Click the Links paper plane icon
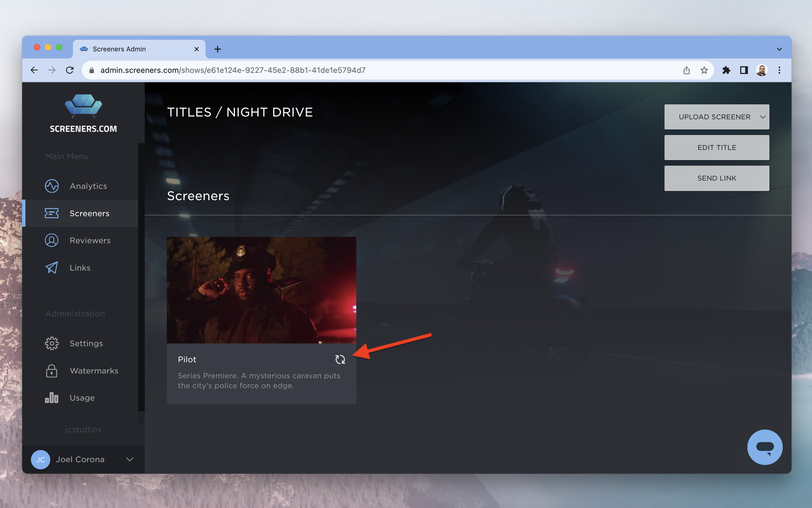Image resolution: width=812 pixels, height=508 pixels. pyautogui.click(x=51, y=268)
